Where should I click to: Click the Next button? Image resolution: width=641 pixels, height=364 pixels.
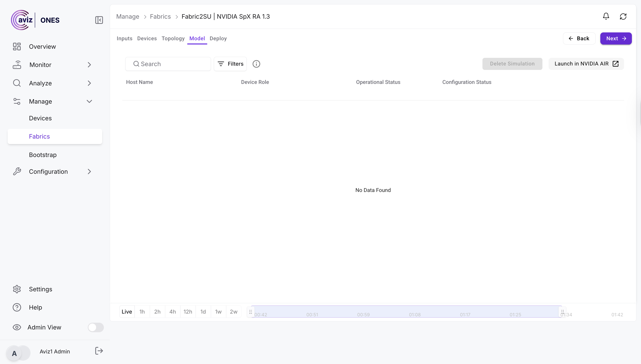[616, 39]
